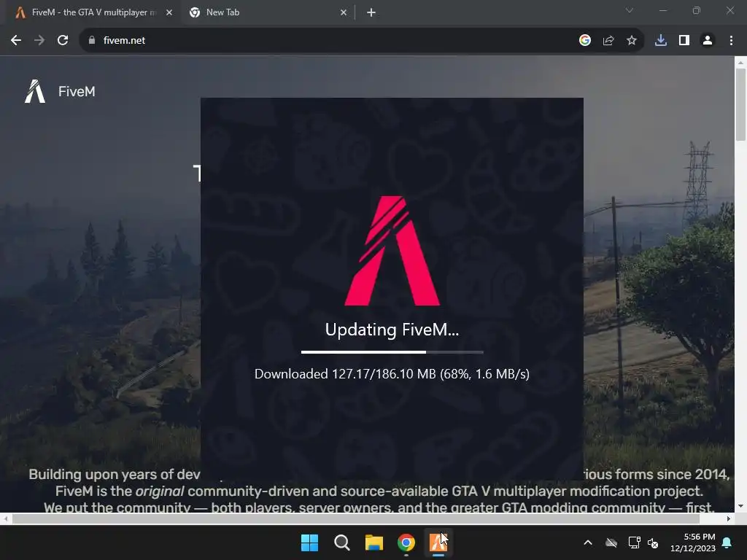Open the Chrome three-dot menu

pyautogui.click(x=731, y=41)
